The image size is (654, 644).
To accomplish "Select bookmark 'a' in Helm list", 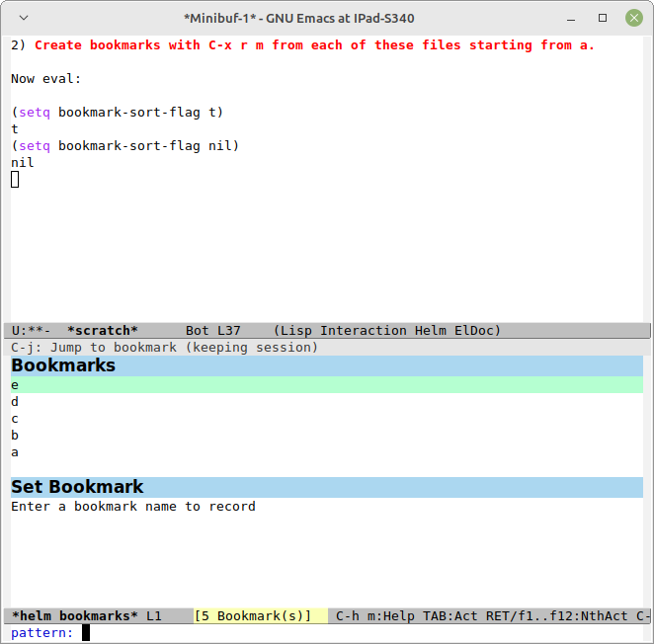I will tap(327, 452).
